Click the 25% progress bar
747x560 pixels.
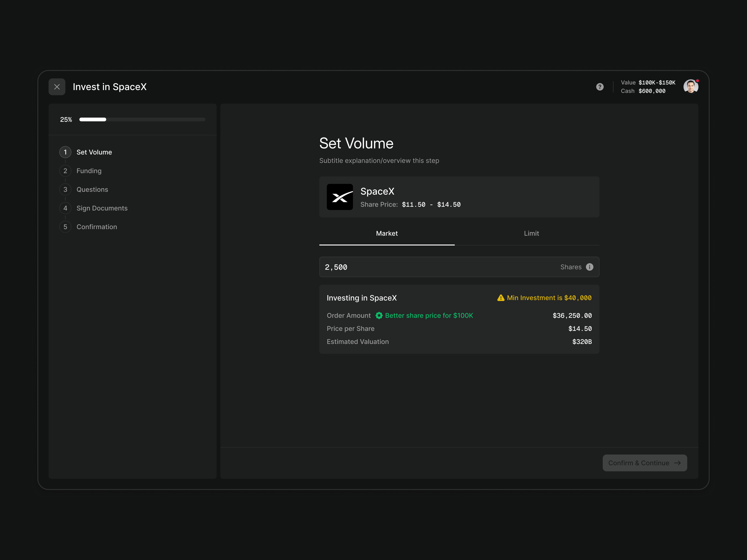click(x=142, y=119)
